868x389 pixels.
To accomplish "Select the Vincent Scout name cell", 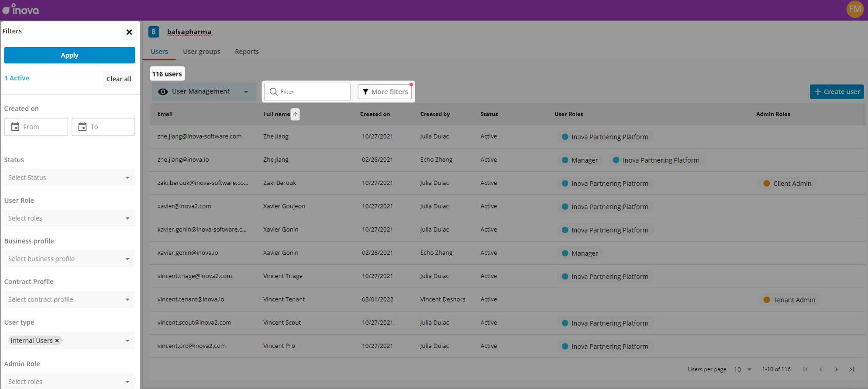I will [282, 323].
